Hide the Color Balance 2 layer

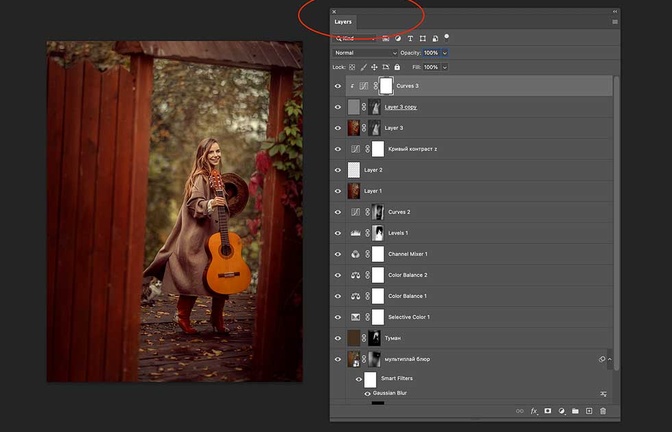click(x=338, y=275)
